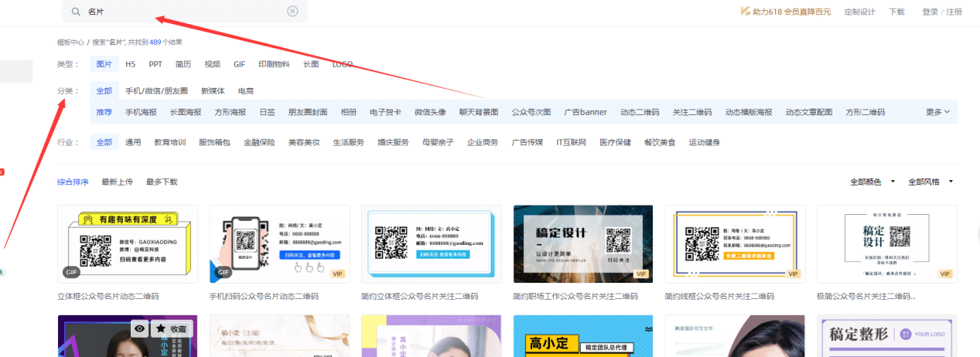Screen dimensions: 980x357
Task: Filter by IT互联网 industry
Action: click(571, 142)
